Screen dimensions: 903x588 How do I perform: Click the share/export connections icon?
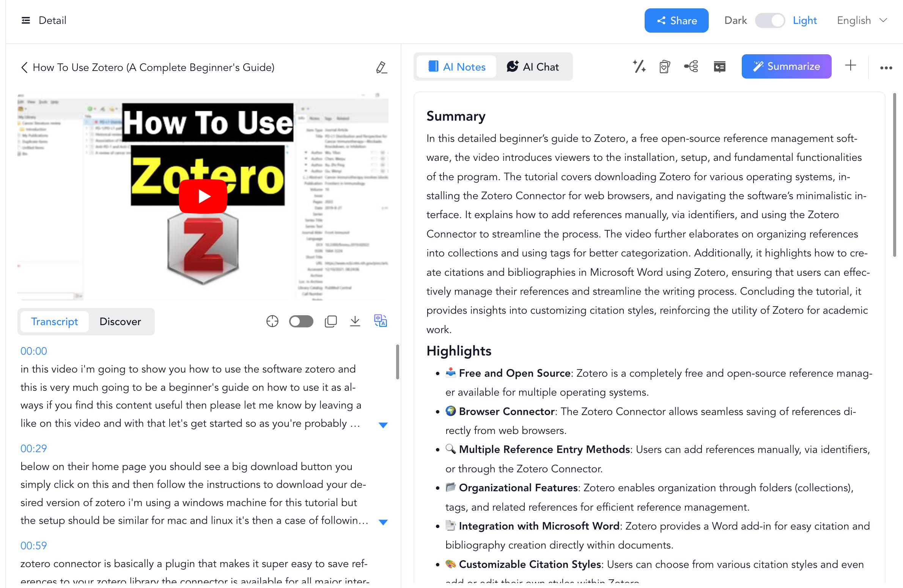click(691, 66)
